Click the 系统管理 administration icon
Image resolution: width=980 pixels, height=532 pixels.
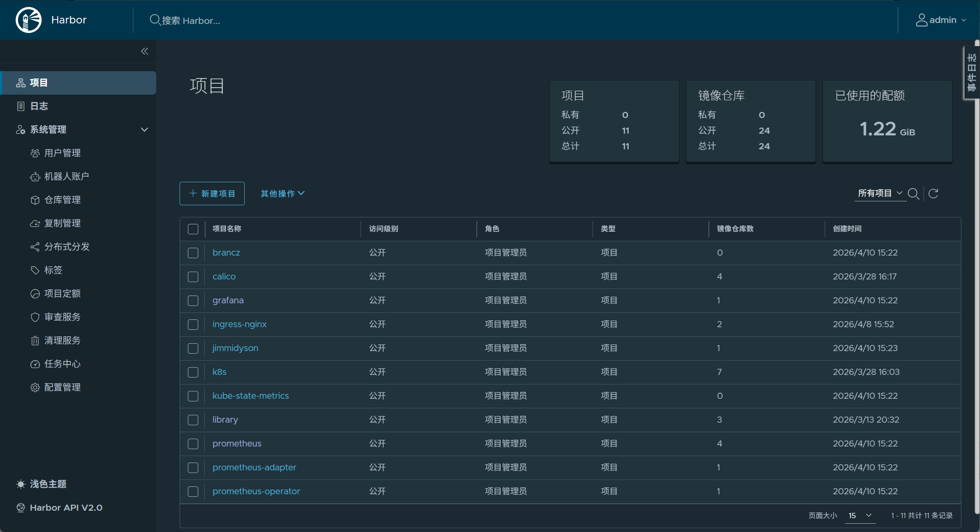[20, 130]
